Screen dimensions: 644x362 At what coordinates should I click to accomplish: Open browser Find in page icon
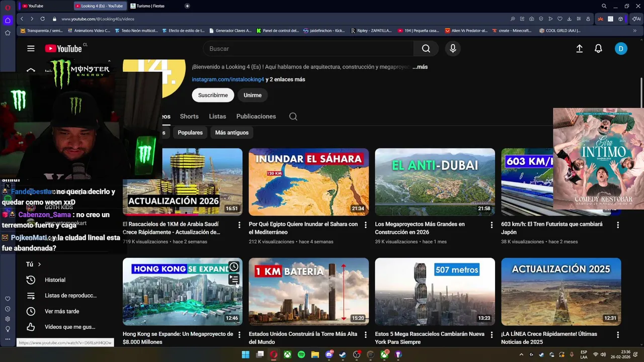coord(513,19)
